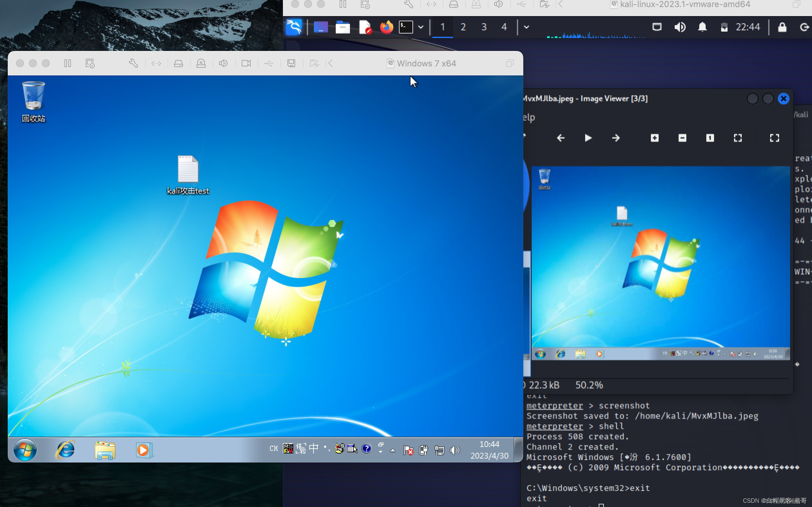Click camera device icon in Windows 7 x64 toolbar
Viewport: 812px width, 507px height.
click(246, 63)
